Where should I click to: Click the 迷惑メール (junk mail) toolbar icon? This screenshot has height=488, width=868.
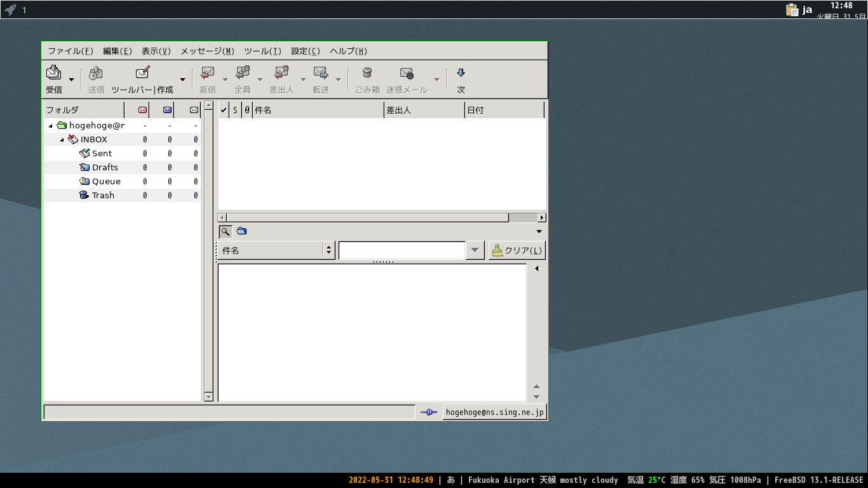pos(407,73)
